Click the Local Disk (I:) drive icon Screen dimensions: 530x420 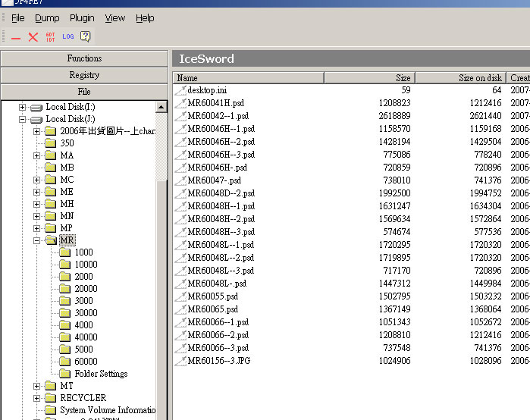(x=36, y=107)
